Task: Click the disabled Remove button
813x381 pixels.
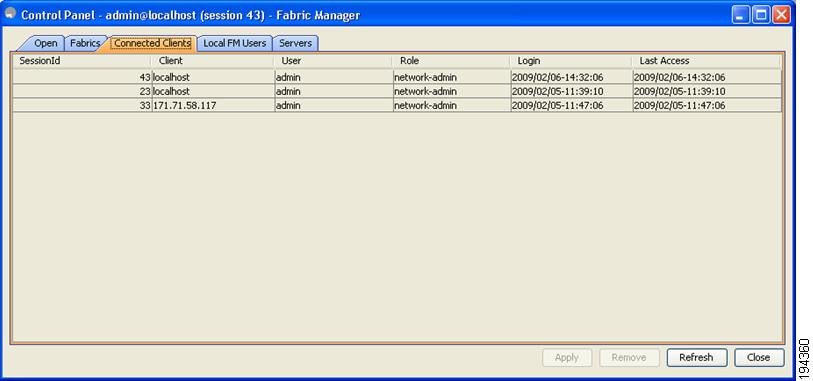Action: (x=629, y=358)
